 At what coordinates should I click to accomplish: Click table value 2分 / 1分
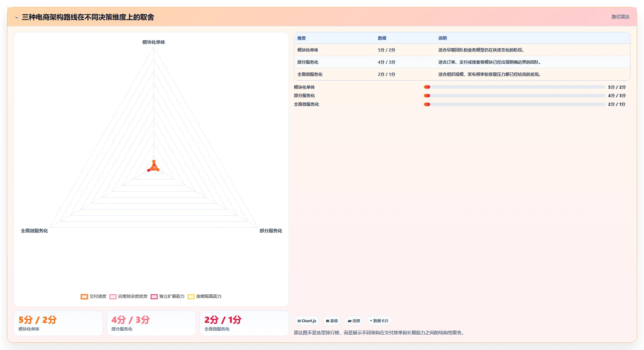pyautogui.click(x=386, y=74)
